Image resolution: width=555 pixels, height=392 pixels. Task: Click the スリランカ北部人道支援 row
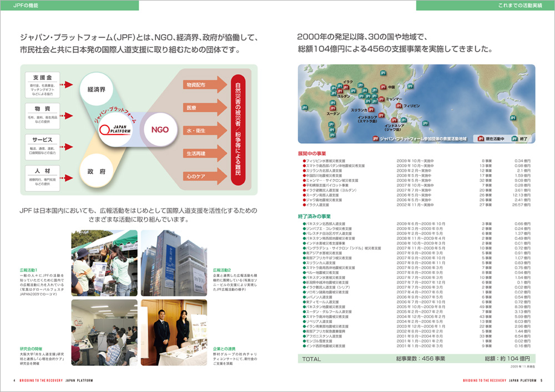pos(417,170)
